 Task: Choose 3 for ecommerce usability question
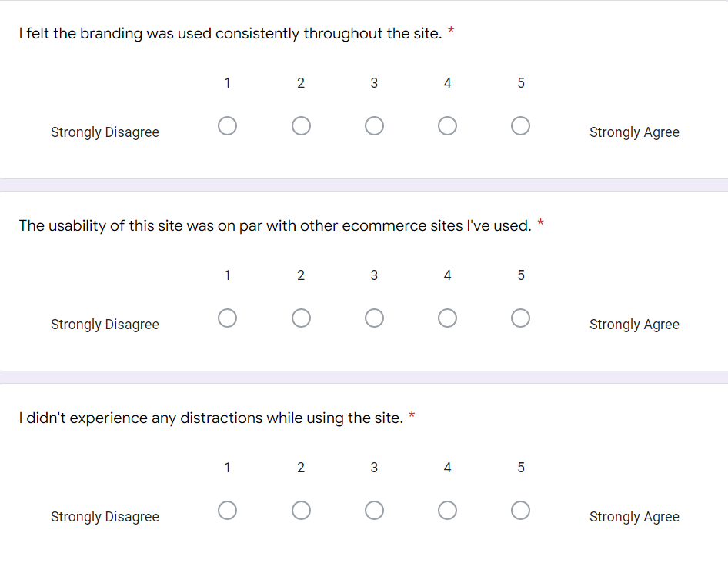coord(374,318)
